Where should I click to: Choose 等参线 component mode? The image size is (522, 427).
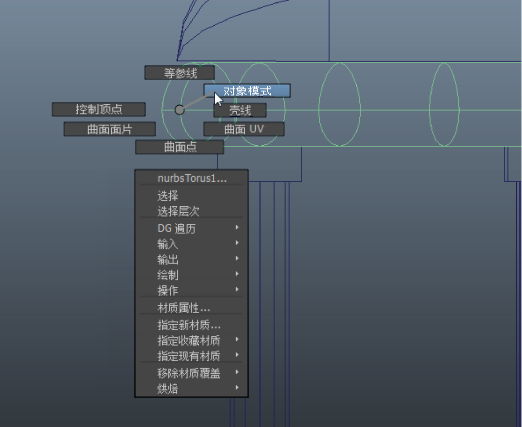pos(180,73)
